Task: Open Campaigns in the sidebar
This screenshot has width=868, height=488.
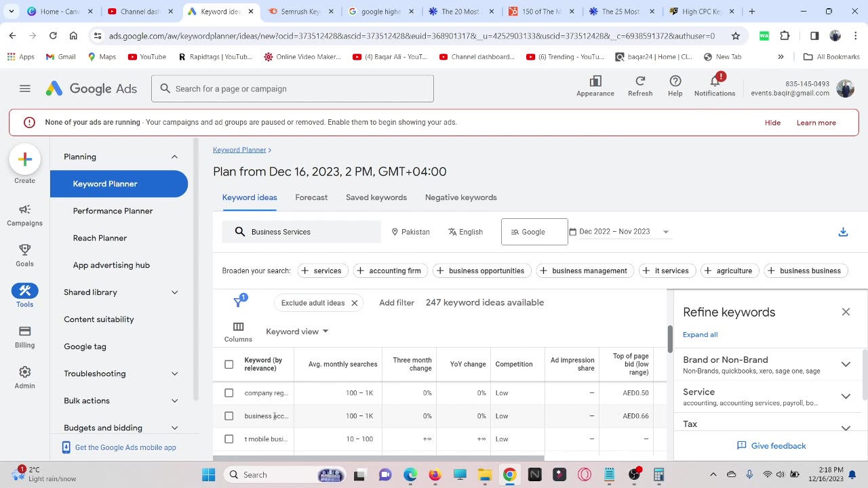Action: click(x=25, y=216)
